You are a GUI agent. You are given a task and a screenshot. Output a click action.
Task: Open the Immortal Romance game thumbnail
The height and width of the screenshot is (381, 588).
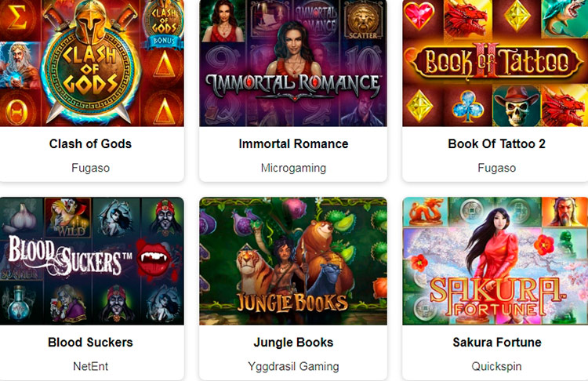293,63
